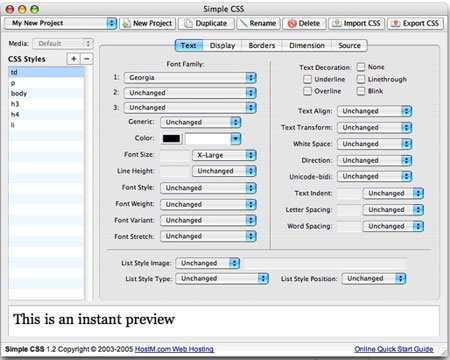Click the Letter Spacing value field
This screenshot has width=450, height=360.
(349, 210)
